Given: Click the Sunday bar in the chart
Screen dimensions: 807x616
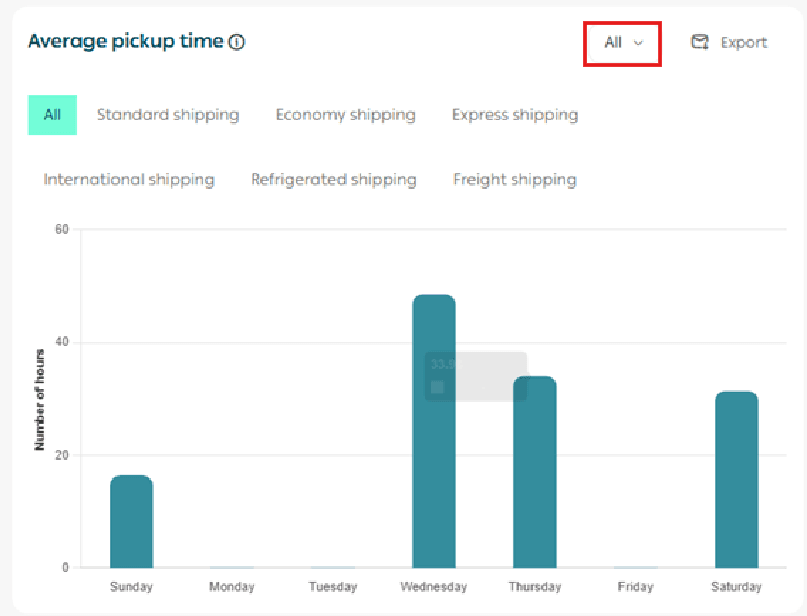Looking at the screenshot, I should [x=131, y=522].
